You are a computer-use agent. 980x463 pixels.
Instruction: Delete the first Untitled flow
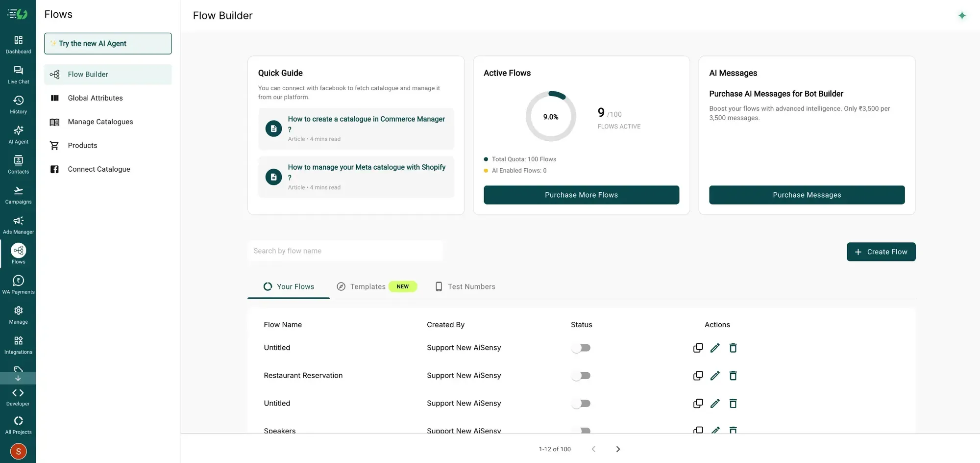tap(733, 348)
